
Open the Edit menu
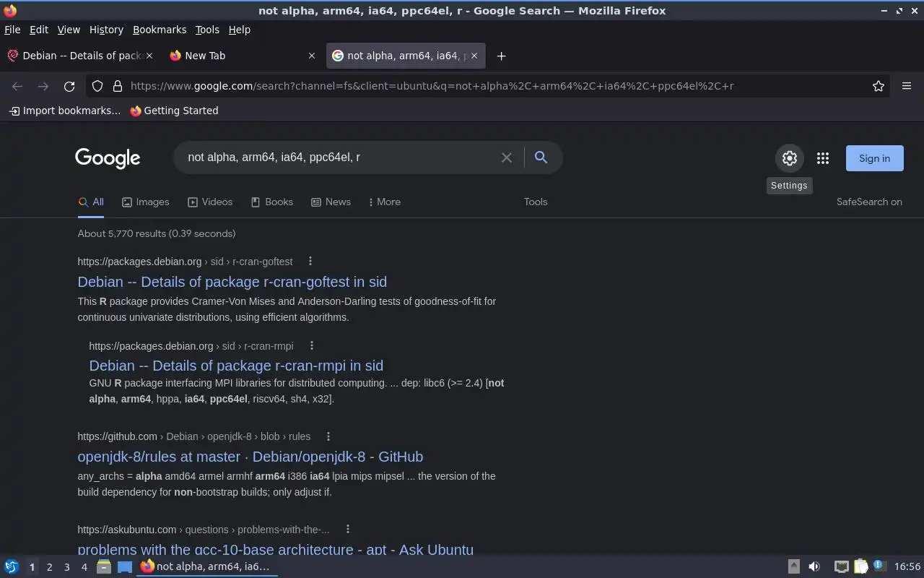coord(39,30)
